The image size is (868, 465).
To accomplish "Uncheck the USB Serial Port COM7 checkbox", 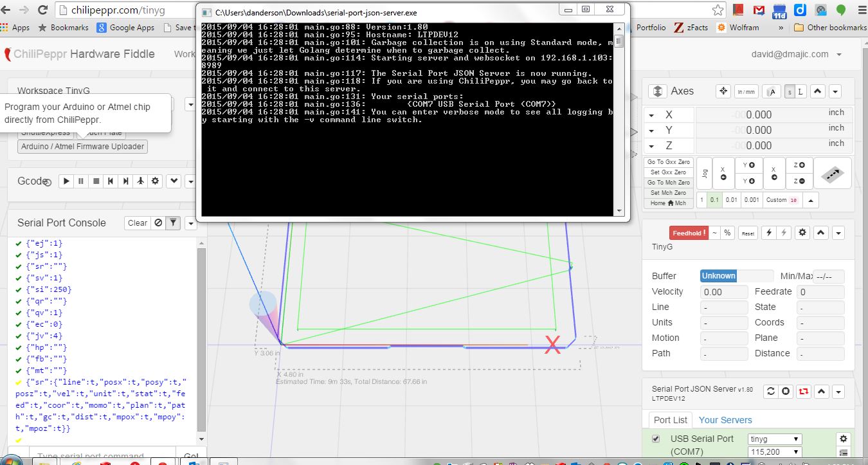I will coord(656,439).
